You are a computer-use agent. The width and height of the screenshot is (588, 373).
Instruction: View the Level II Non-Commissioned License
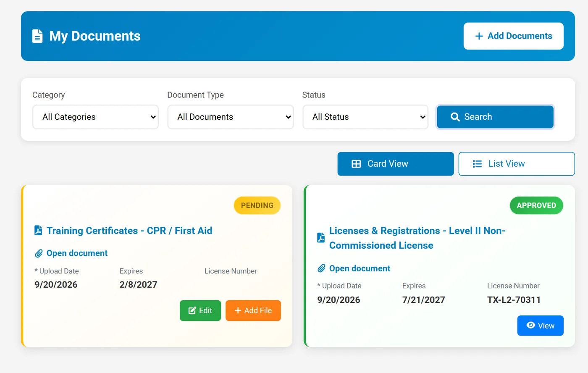pos(541,326)
